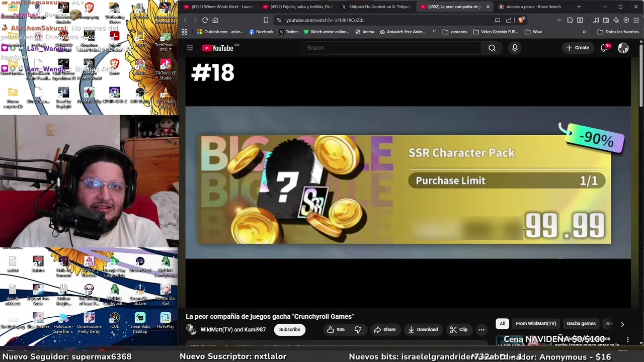Open OBS Studio desktop shortcut

[x=140, y=94]
